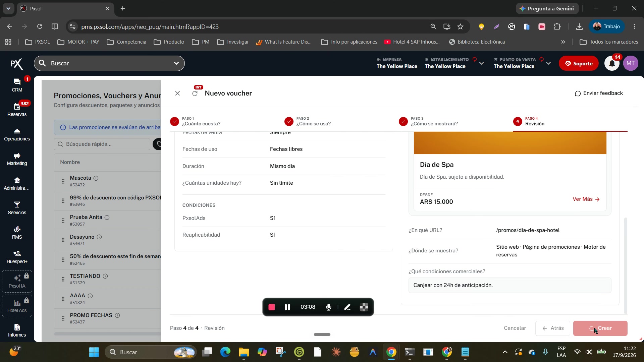Expand the Punto de Venta dropdown chevron
Viewport: 644px width, 362px height.
click(548, 63)
